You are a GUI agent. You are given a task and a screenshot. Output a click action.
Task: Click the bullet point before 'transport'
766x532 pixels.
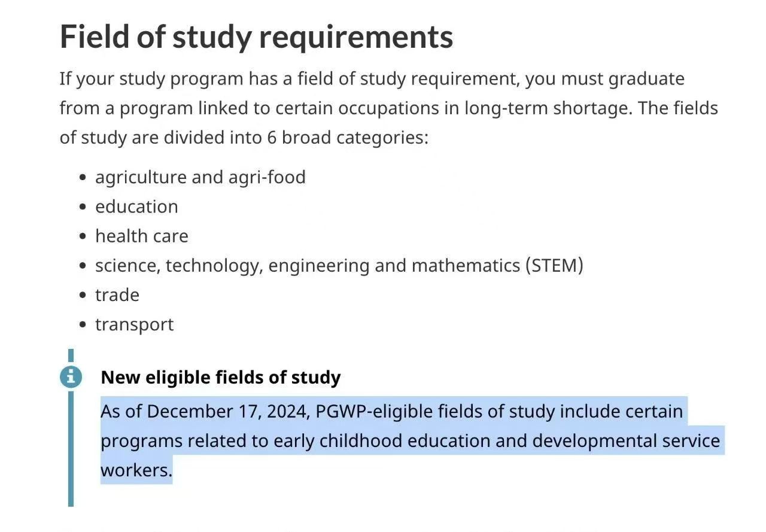point(83,325)
